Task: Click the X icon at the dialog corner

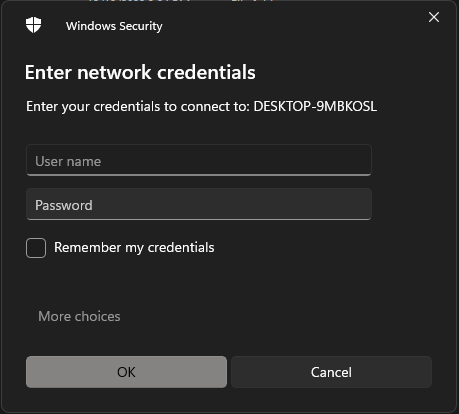Action: click(434, 17)
